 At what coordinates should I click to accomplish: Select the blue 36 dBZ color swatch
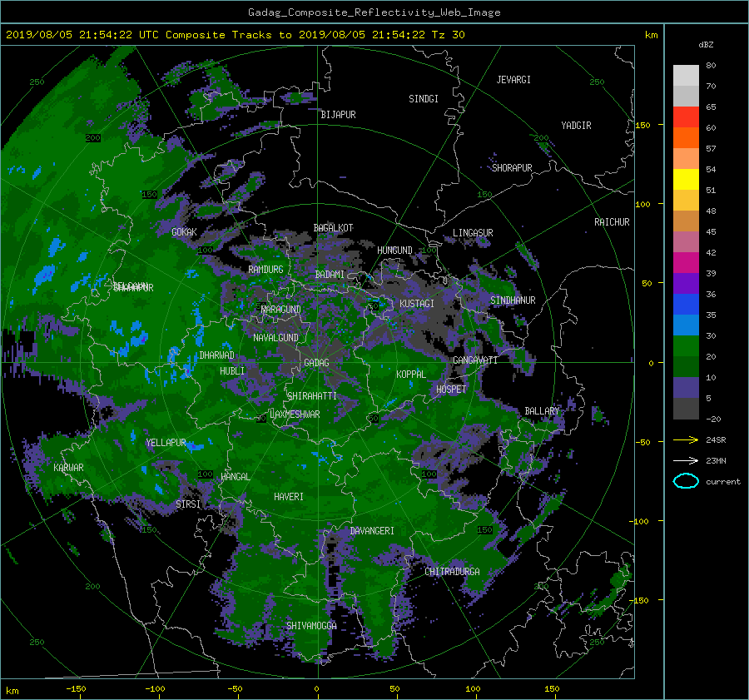coord(686,304)
